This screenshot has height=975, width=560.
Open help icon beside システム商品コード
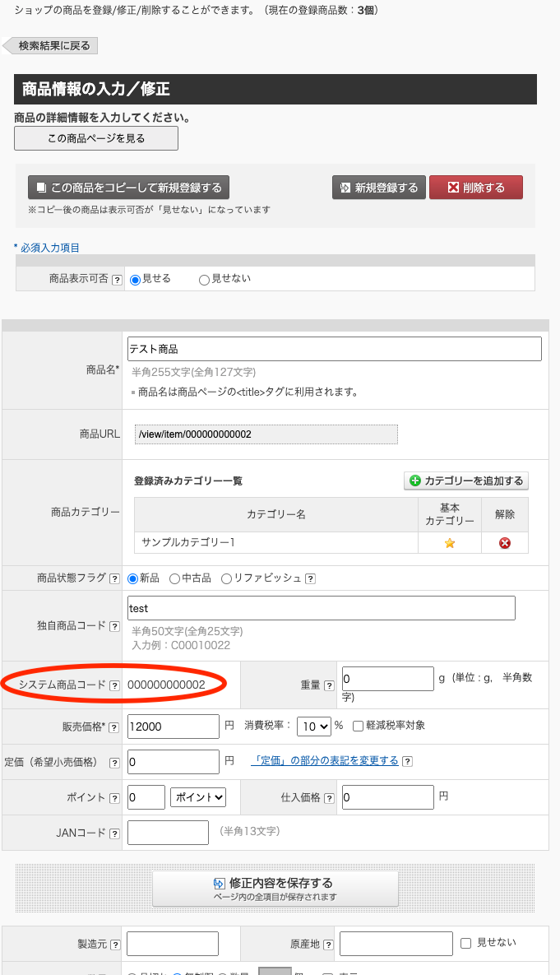tap(114, 685)
